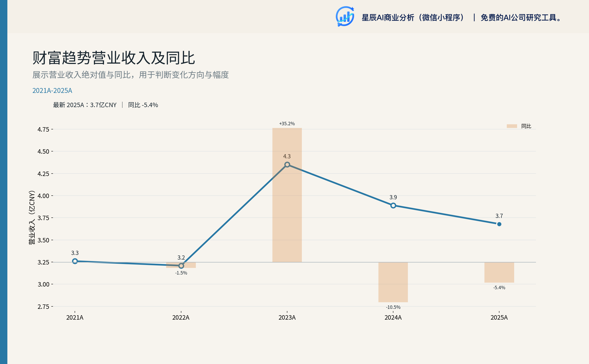The image size is (589, 364).
Task: Click the 最新 2025A：3.7亿CNY summary text
Action: pyautogui.click(x=85, y=105)
